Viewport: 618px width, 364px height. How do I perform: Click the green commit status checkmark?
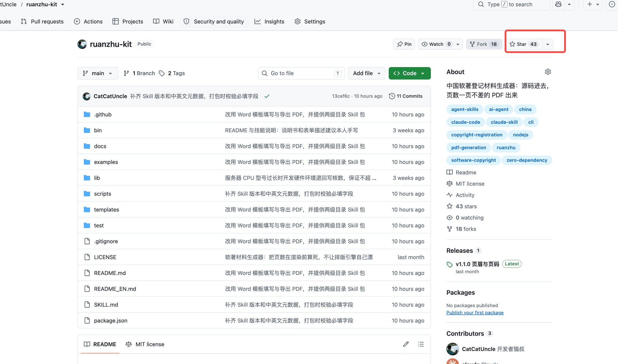(267, 96)
